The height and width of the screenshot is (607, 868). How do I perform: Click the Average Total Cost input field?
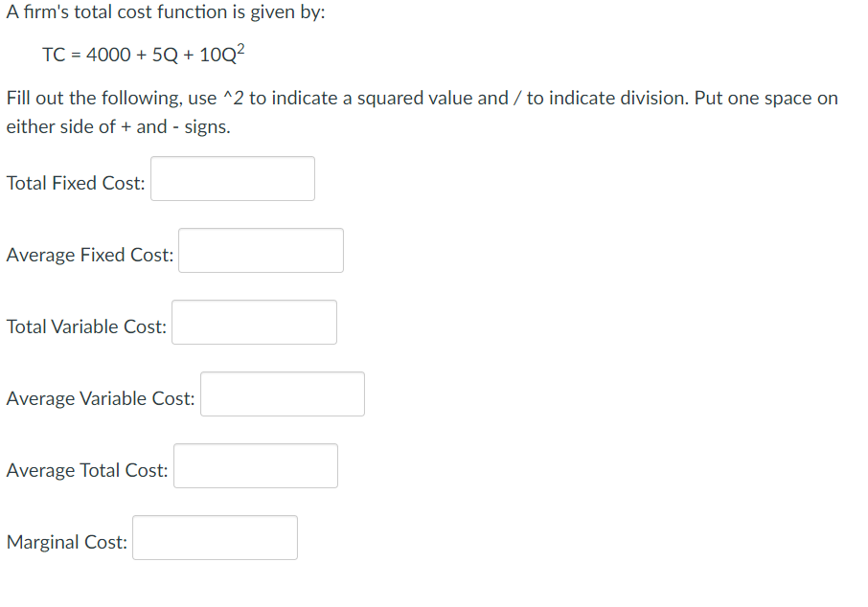click(255, 465)
